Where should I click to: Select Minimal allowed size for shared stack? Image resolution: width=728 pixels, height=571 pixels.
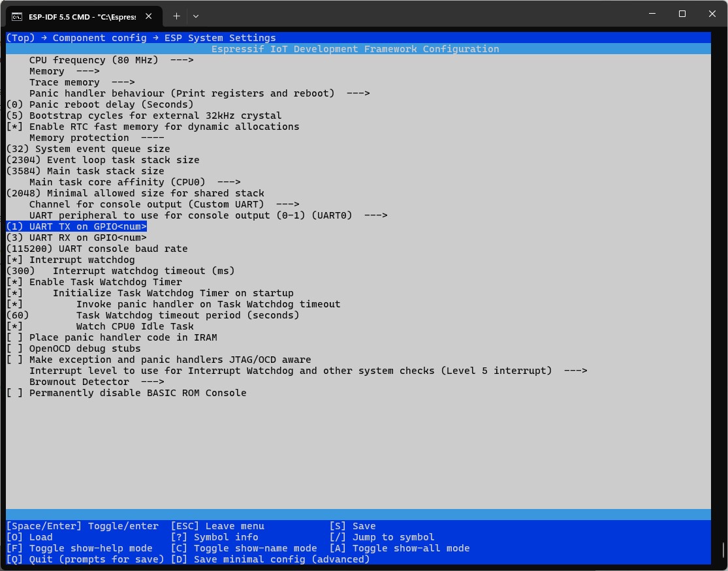135,193
